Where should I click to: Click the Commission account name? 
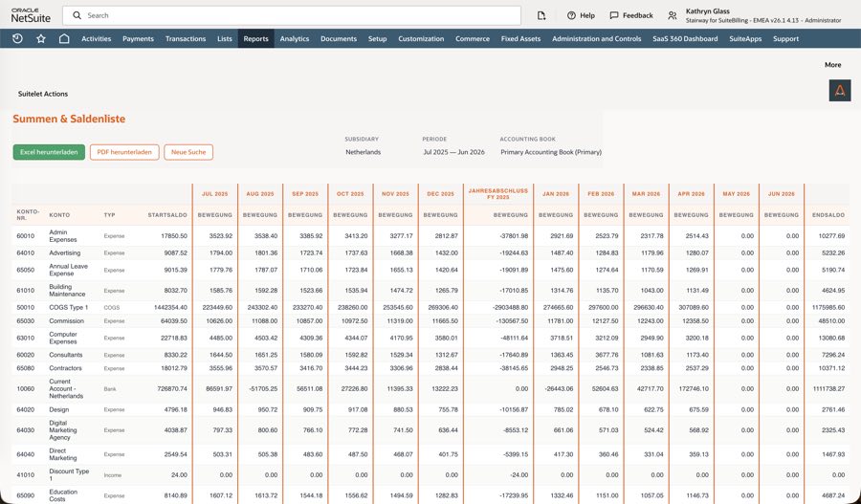coord(66,321)
